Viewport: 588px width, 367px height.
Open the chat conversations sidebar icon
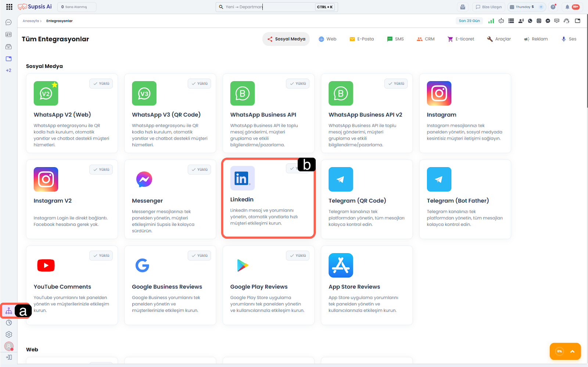[8, 22]
